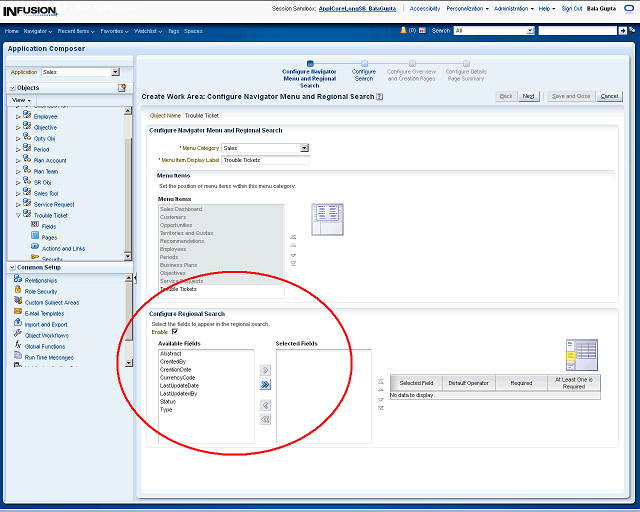Expand the Service Request tree node
This screenshot has width=640, height=512.
point(17,204)
